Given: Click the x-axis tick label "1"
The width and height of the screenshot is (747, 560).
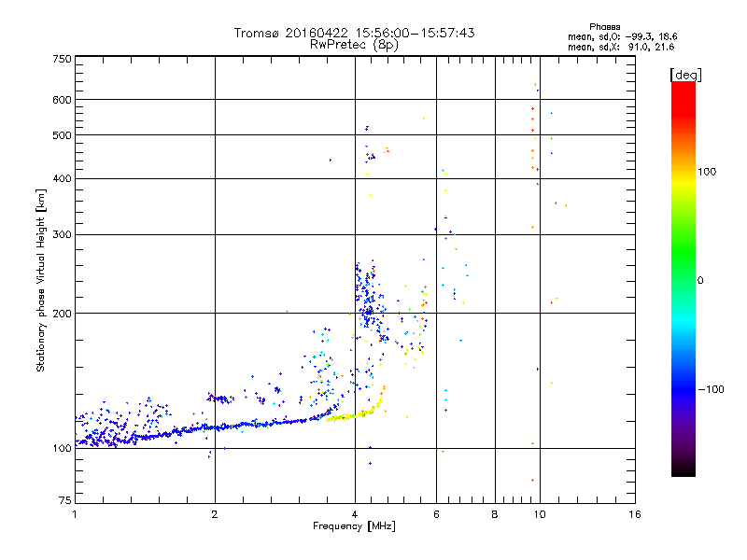Looking at the screenshot, I should [x=75, y=514].
